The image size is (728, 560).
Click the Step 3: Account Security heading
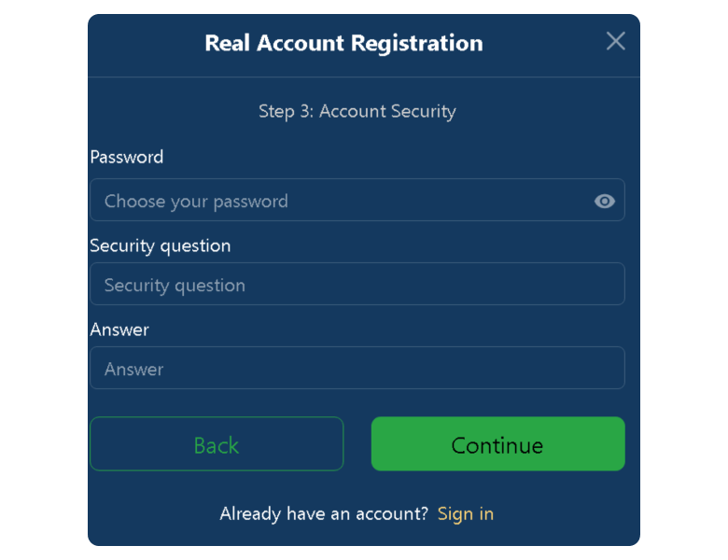(357, 111)
